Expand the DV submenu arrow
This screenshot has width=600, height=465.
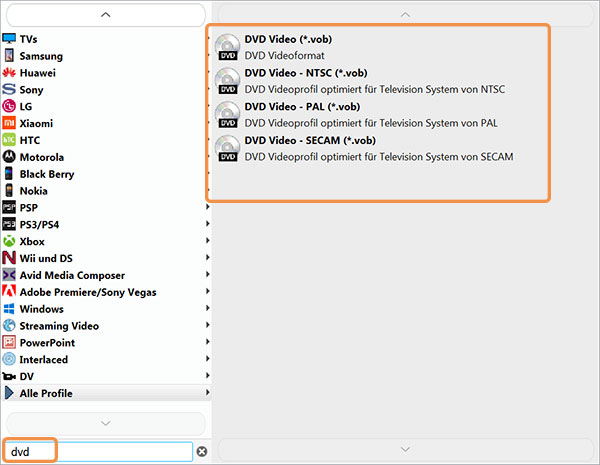[208, 375]
